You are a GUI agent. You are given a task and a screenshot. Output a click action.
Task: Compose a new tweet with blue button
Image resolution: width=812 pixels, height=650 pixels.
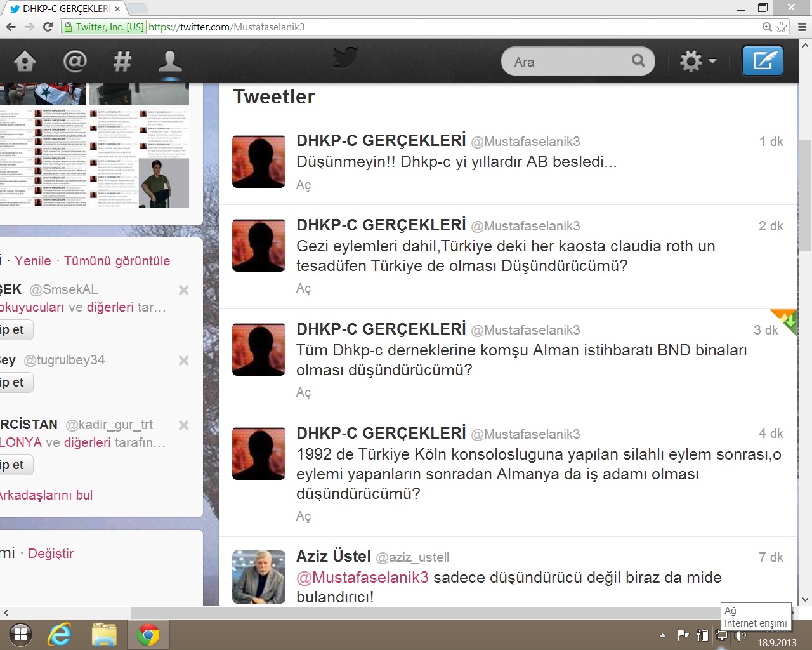(763, 61)
